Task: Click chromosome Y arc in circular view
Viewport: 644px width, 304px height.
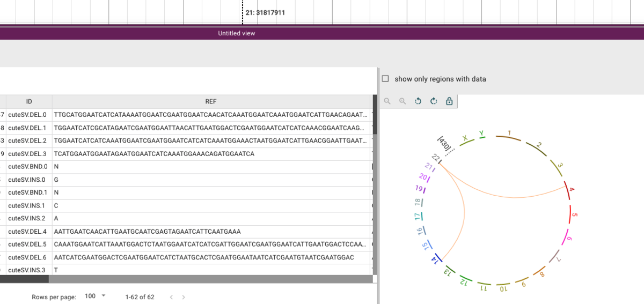Action: tap(481, 137)
